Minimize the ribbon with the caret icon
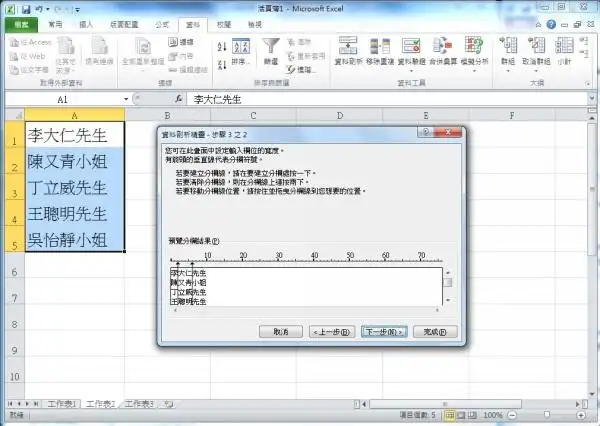This screenshot has width=600, height=426. pyautogui.click(x=538, y=25)
